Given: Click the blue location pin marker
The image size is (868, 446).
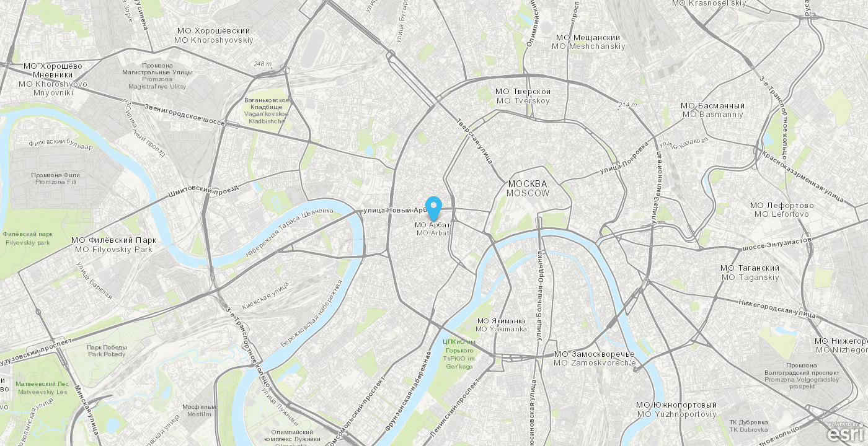Looking at the screenshot, I should [434, 209].
